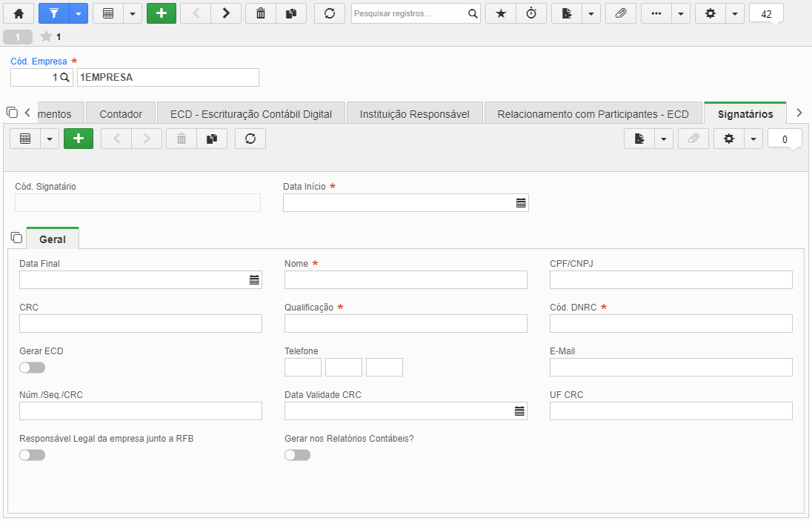This screenshot has width=812, height=521.
Task: Open Signatários panel settings gear
Action: point(728,139)
